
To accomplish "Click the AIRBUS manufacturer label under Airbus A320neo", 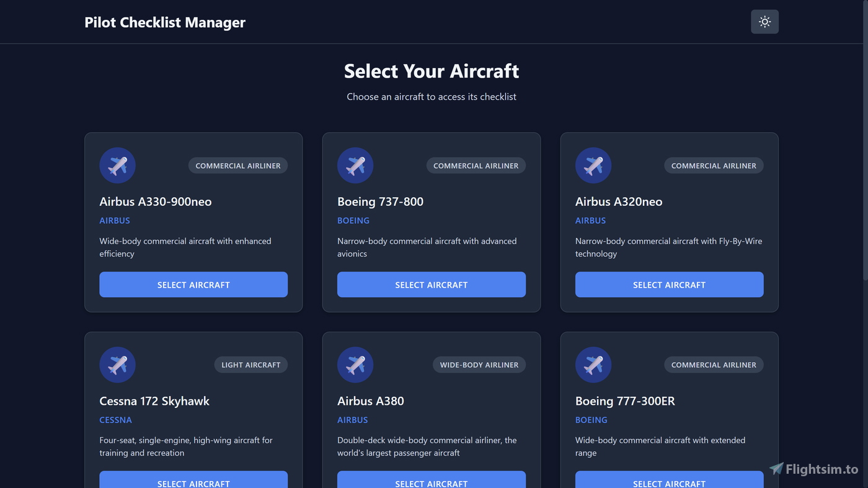I will 590,220.
